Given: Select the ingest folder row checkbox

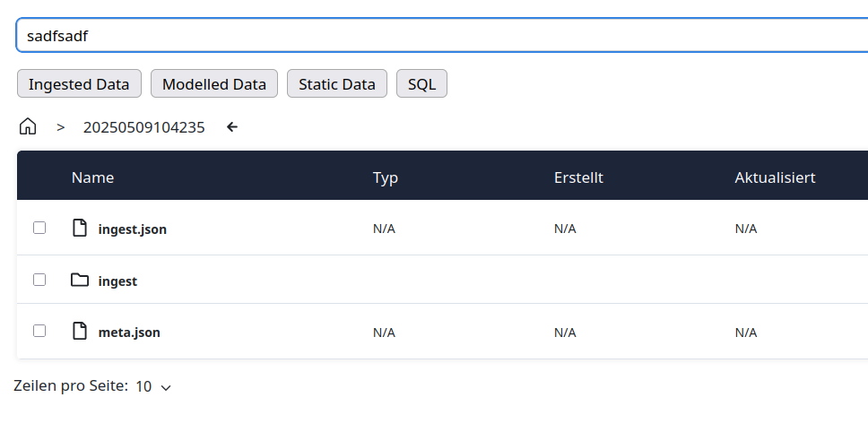Looking at the screenshot, I should 39,280.
